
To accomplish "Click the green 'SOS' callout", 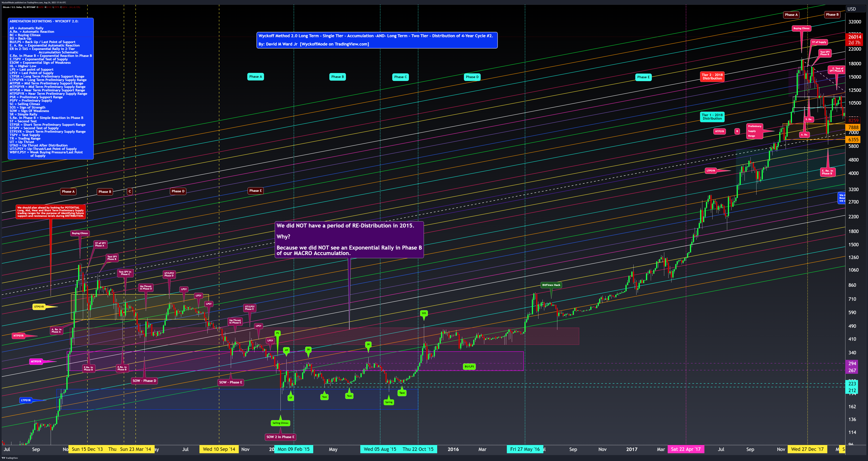I will pyautogui.click(x=424, y=313).
